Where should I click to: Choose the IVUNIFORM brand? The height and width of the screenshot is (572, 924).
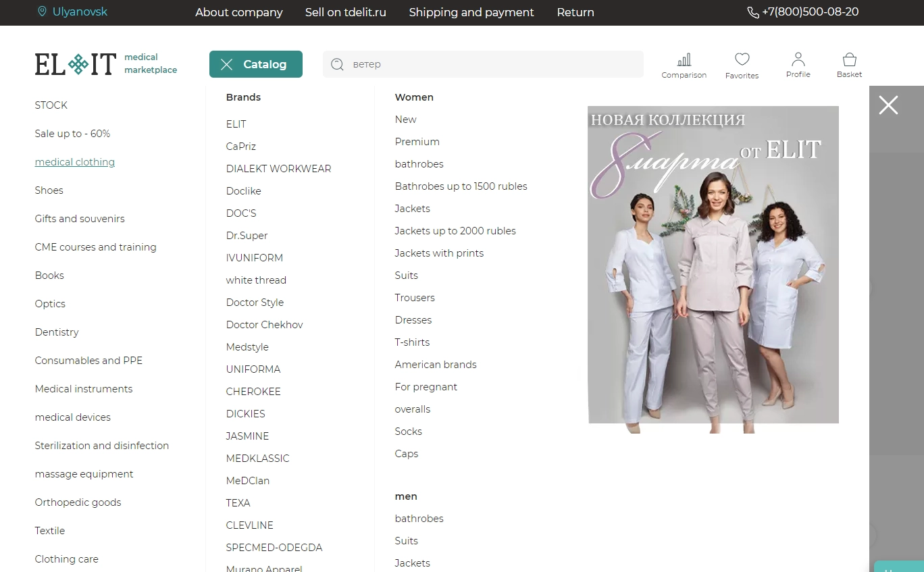tap(255, 258)
